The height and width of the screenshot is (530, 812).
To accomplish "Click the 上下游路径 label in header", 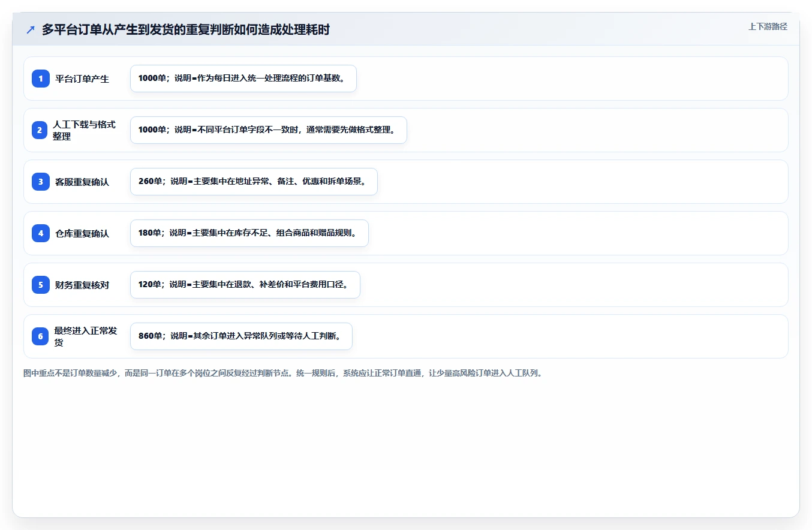I will click(768, 26).
